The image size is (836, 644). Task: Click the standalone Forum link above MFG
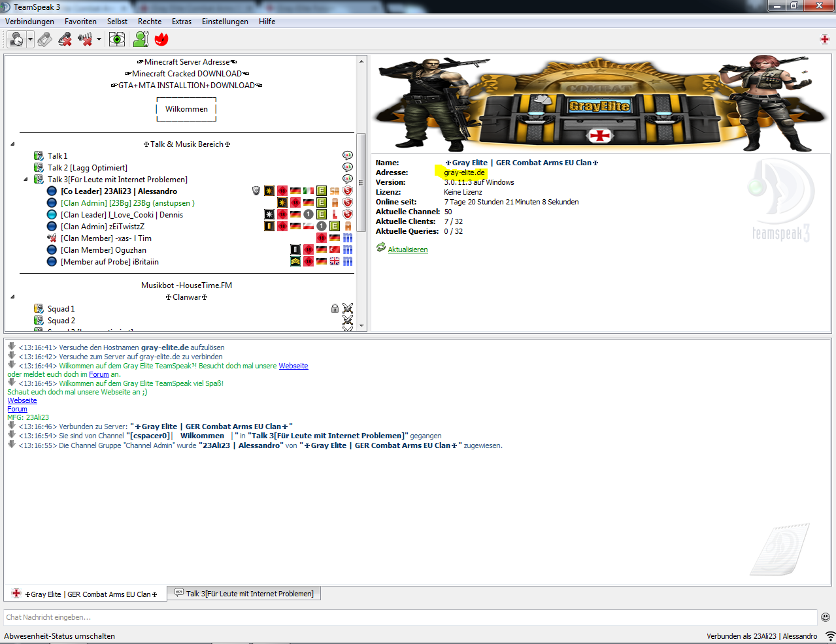tap(17, 410)
